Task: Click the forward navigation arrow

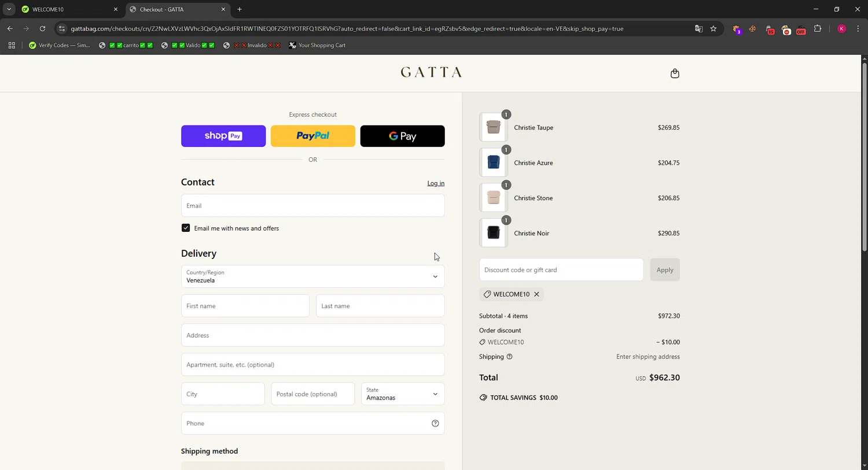Action: pos(26,28)
